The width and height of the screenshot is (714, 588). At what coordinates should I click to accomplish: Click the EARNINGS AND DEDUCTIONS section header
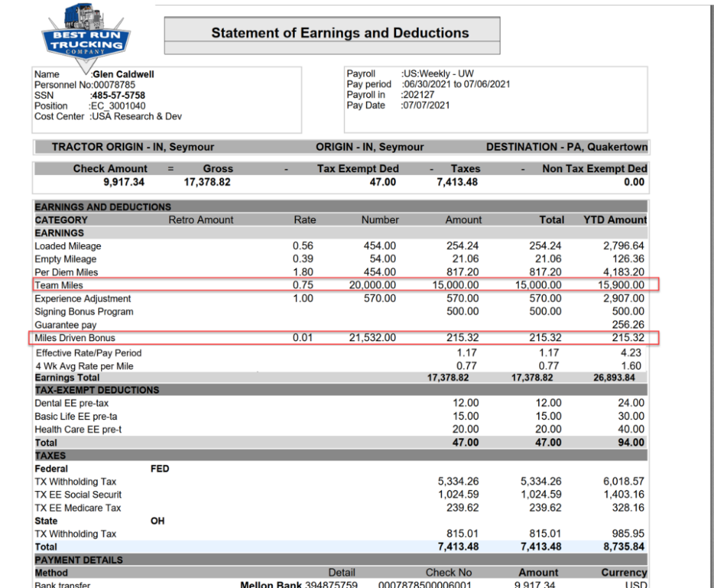pos(103,206)
